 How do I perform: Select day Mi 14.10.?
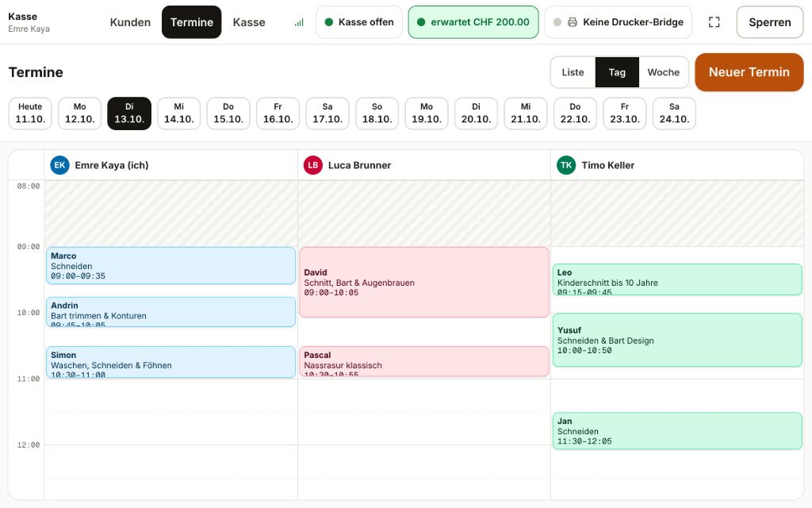(178, 113)
